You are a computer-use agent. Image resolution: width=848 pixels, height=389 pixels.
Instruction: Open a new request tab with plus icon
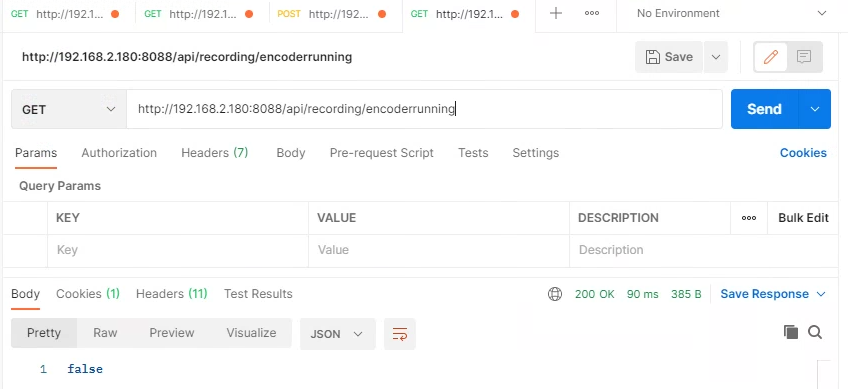tap(555, 14)
